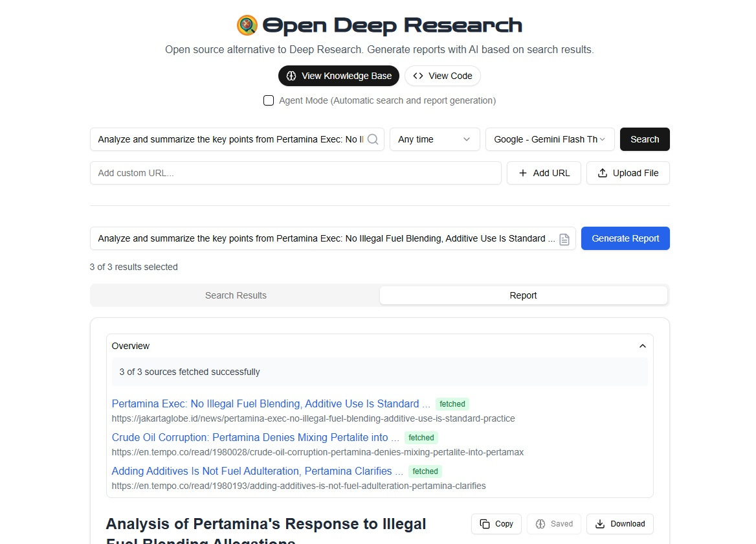Image resolution: width=756 pixels, height=544 pixels.
Task: Click the fetched badge beside Adding Additives link
Action: (x=425, y=471)
